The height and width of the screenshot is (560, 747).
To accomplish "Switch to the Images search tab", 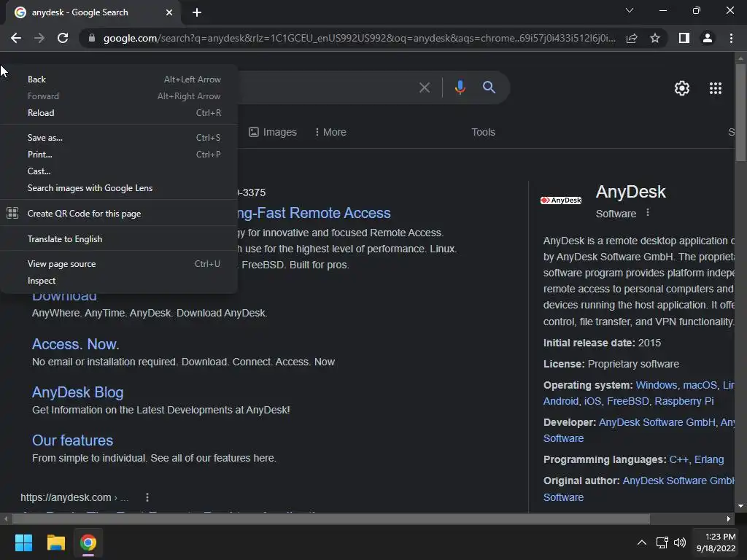I will [273, 132].
